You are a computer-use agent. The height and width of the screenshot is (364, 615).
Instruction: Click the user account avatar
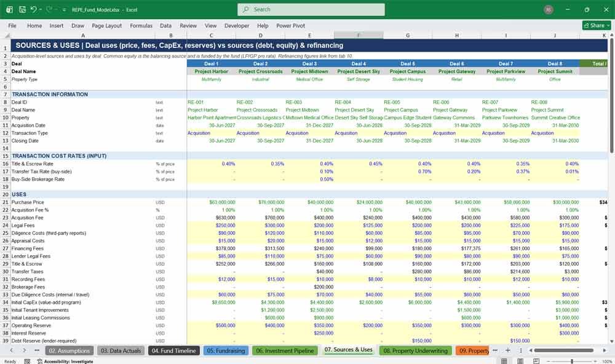(x=549, y=9)
